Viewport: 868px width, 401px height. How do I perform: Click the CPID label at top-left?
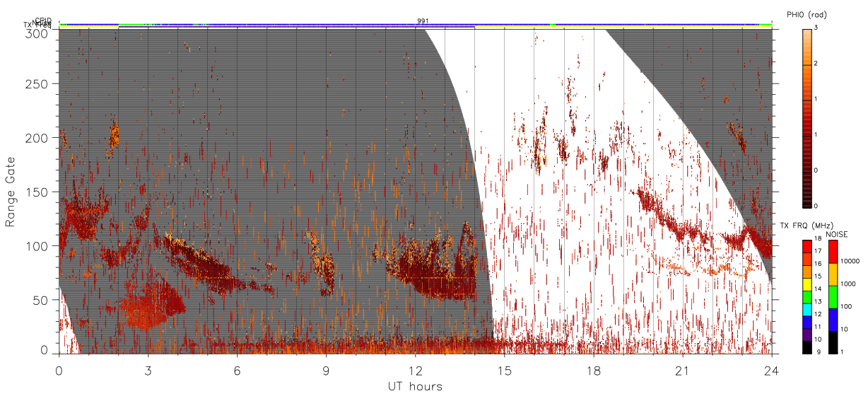tap(43, 21)
